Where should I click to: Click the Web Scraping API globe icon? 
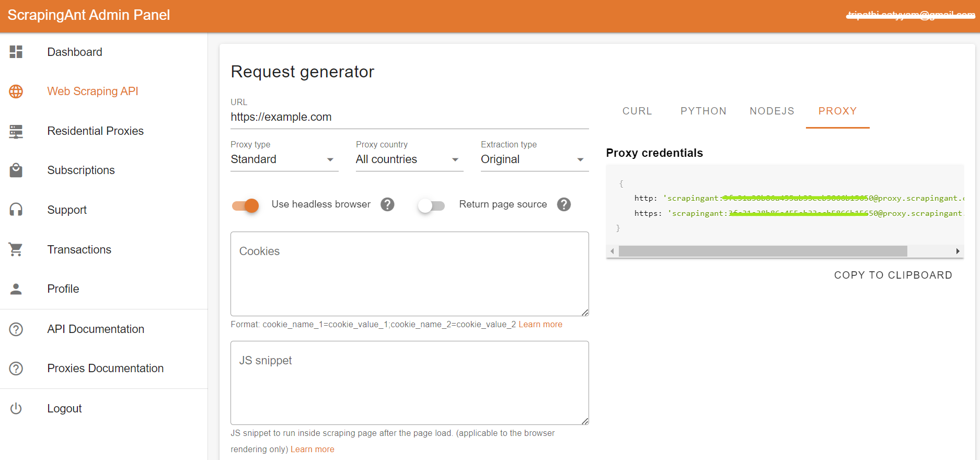pyautogui.click(x=16, y=91)
